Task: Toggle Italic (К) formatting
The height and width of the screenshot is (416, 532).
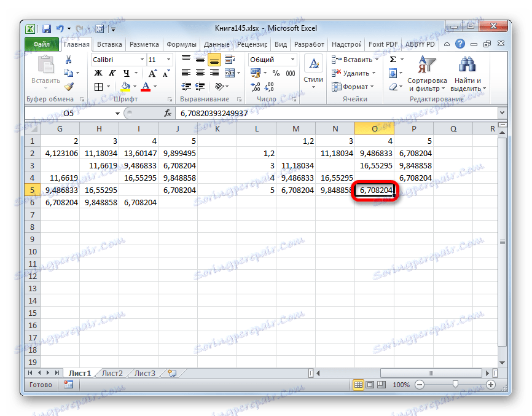Action: pos(112,73)
